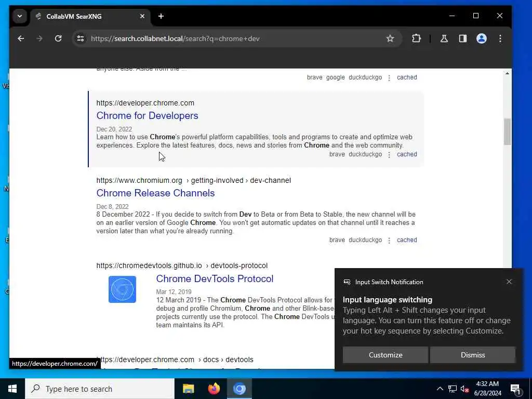Open the Windows Start menu
This screenshot has width=532, height=399.
pos(12,389)
